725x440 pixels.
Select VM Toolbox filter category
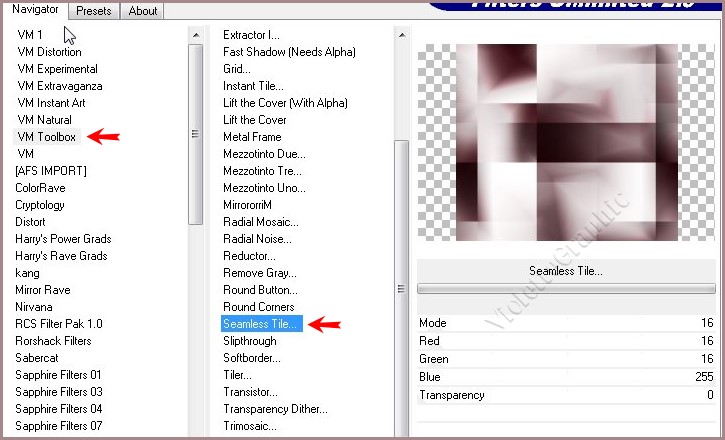click(x=46, y=137)
